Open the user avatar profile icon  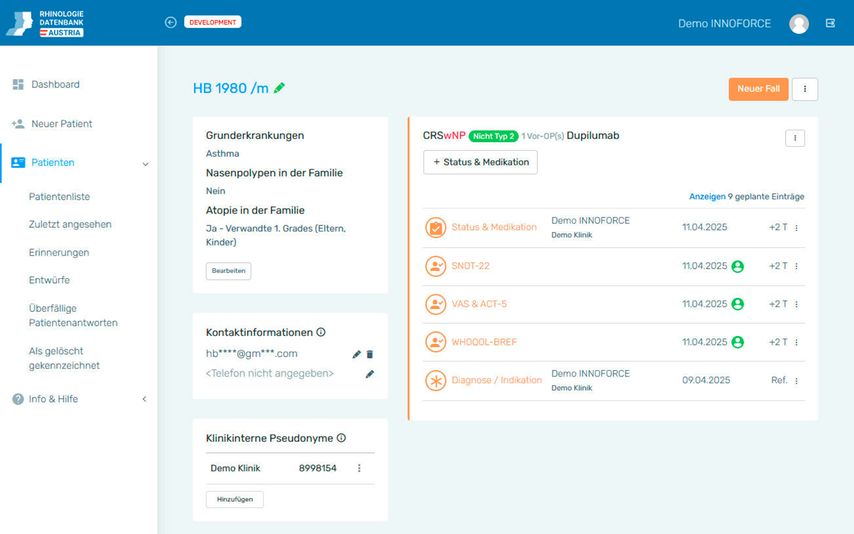coord(798,24)
